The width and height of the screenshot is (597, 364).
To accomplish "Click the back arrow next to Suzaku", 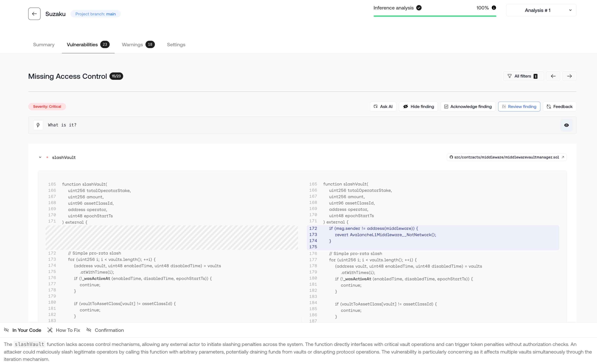I will [x=34, y=14].
